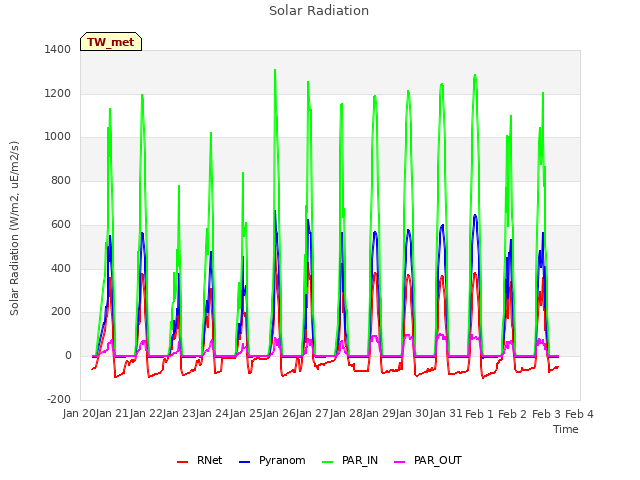Click the magenta PAR_OUT legend swatch
640x480 pixels.
coord(400,462)
